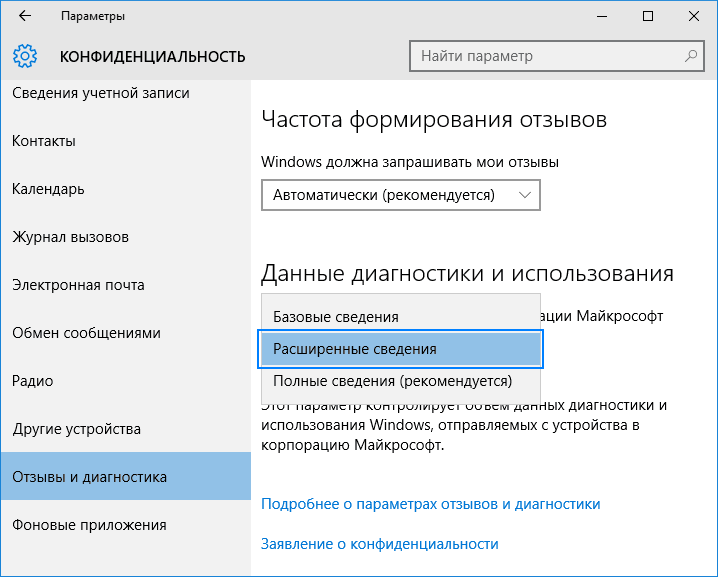The height and width of the screenshot is (577, 718).
Task: Click the search magnifier icon
Action: tap(690, 56)
